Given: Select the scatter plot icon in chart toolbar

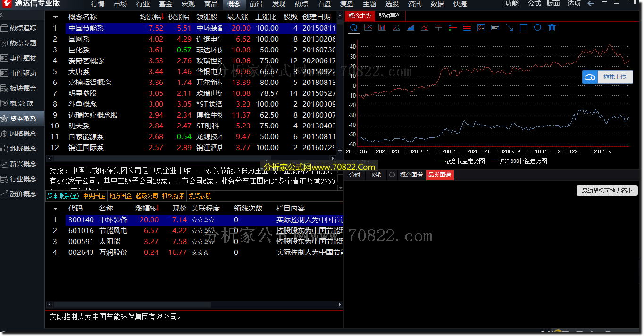Looking at the screenshot, I should [x=396, y=28].
